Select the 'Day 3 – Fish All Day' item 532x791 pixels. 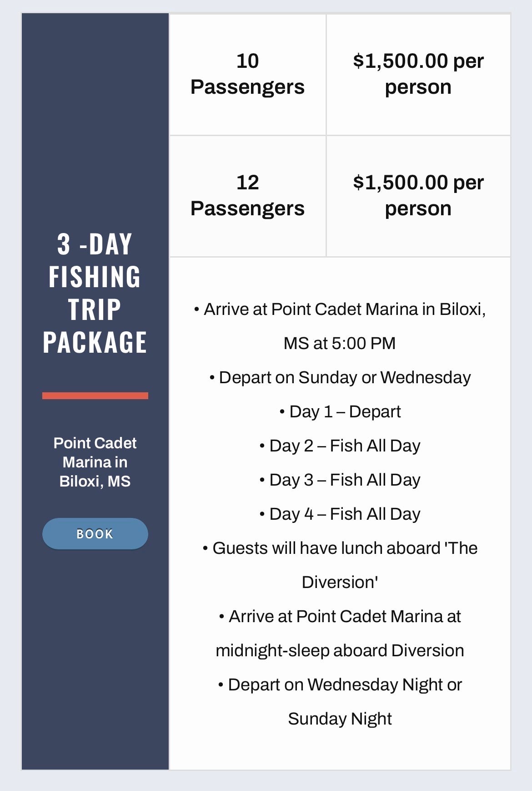340,480
